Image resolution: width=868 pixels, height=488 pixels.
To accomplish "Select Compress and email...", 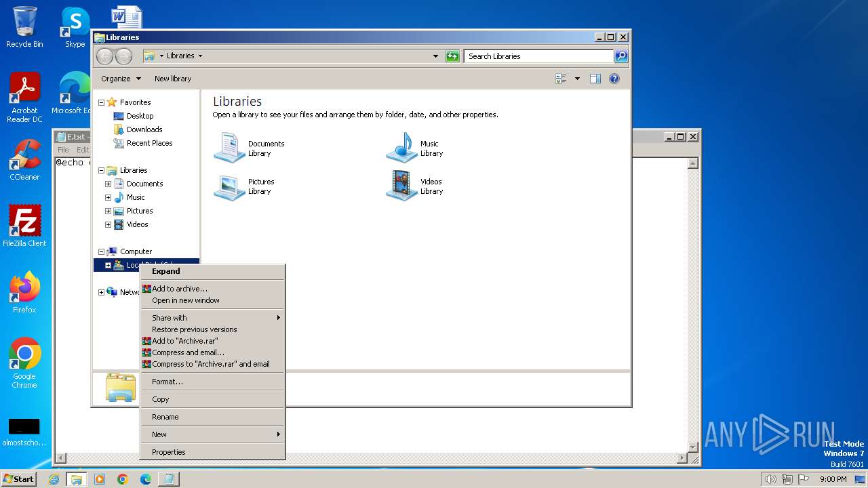I will [x=212, y=352].
